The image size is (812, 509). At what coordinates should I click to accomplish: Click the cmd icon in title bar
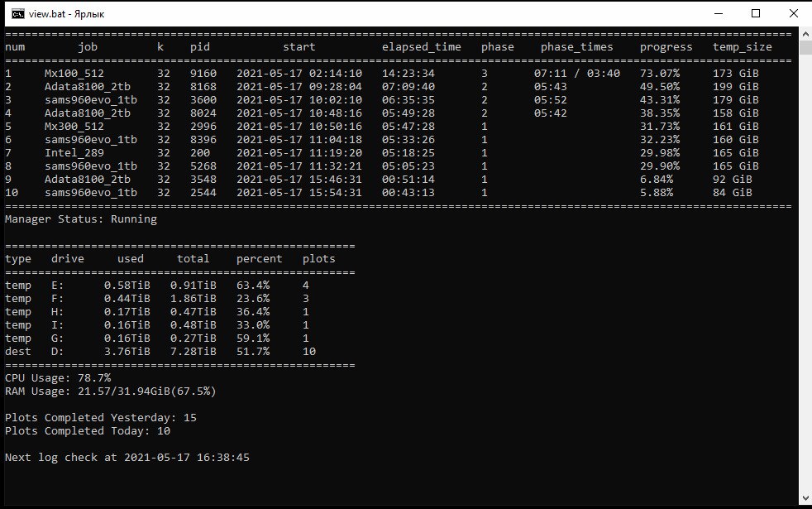[x=17, y=14]
